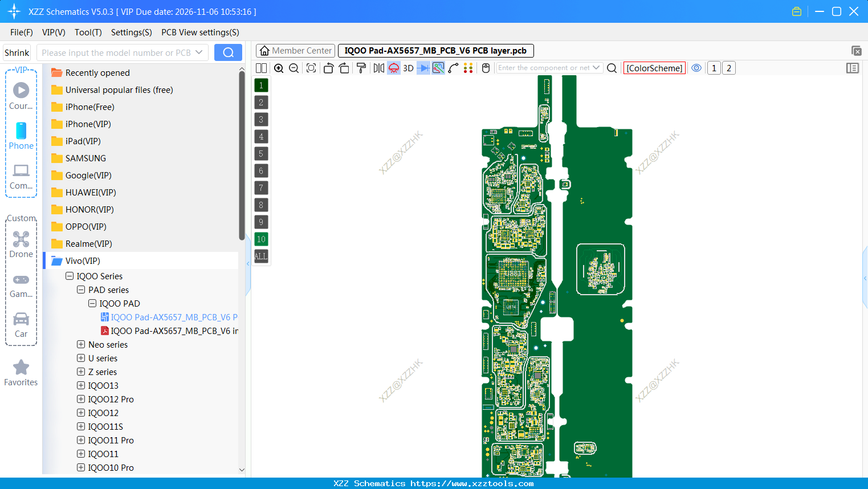Click the mirror flip icon
Screen dimensions: 868x489
(378, 68)
